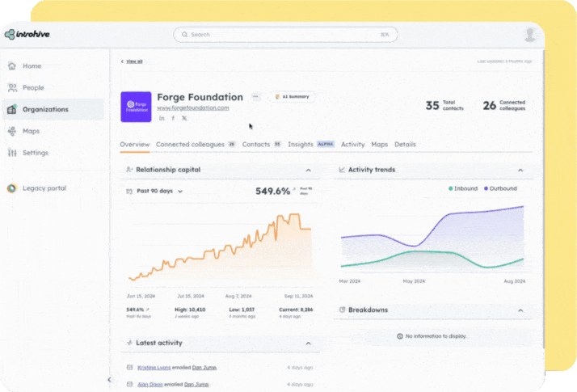Click the Breakdowns clock icon
577x392 pixels.
[x=342, y=310]
